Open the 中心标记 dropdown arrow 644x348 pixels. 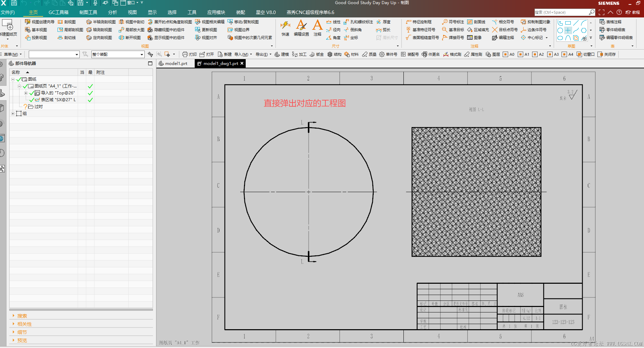[x=546, y=38]
